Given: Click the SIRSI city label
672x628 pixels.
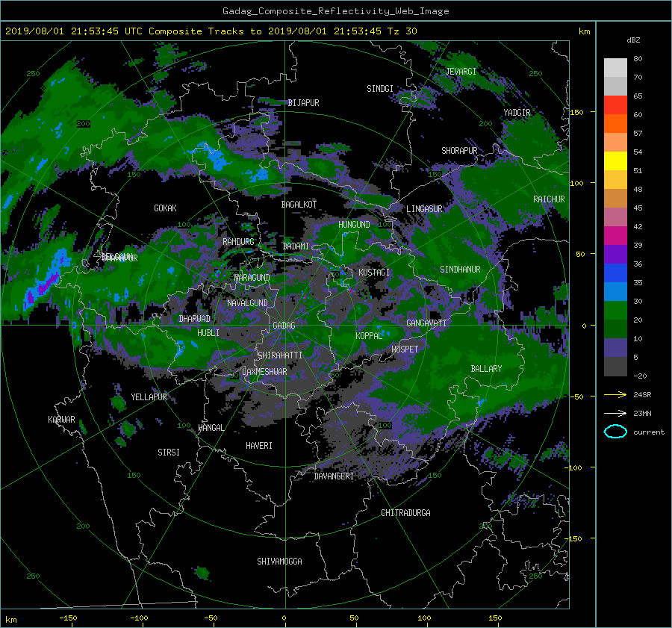Looking at the screenshot, I should pos(169,453).
